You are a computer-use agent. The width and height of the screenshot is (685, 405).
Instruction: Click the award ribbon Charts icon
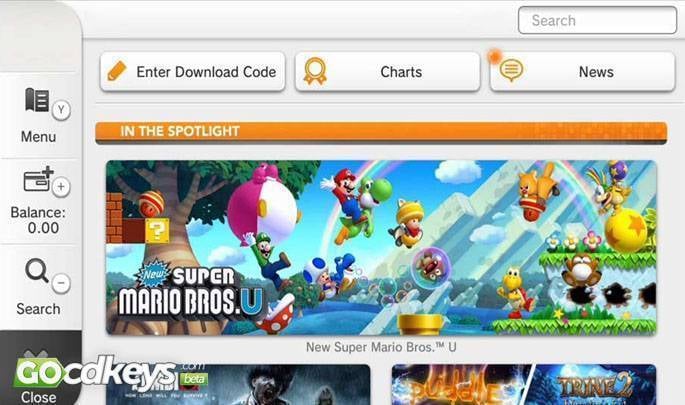[315, 71]
